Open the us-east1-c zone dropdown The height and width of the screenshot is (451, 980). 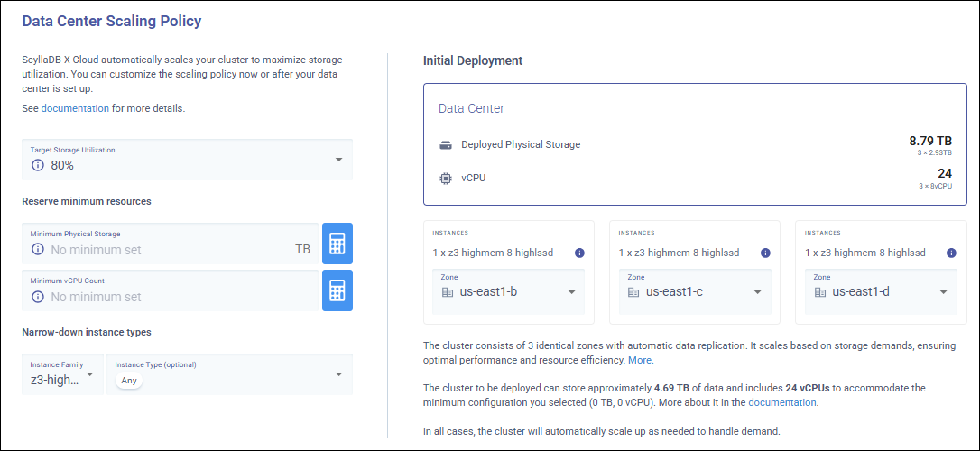[694, 291]
